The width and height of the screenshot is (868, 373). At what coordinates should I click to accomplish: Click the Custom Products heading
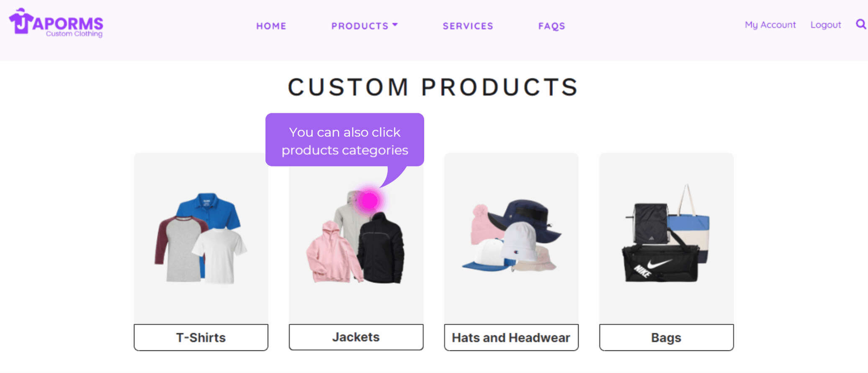[433, 87]
